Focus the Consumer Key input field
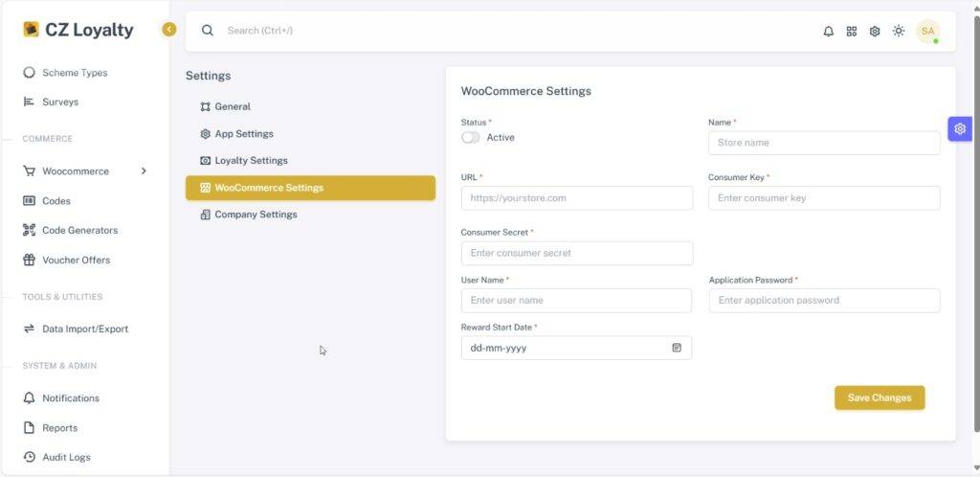 tap(824, 198)
